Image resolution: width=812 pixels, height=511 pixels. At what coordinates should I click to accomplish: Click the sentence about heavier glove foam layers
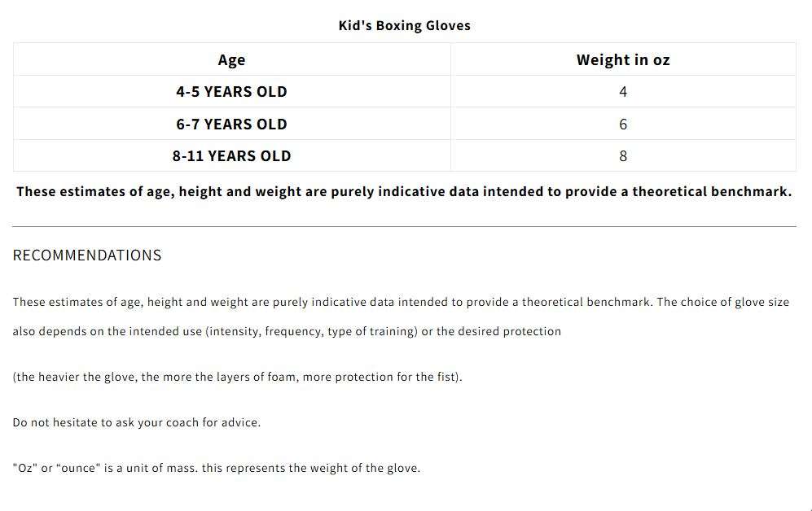click(237, 377)
